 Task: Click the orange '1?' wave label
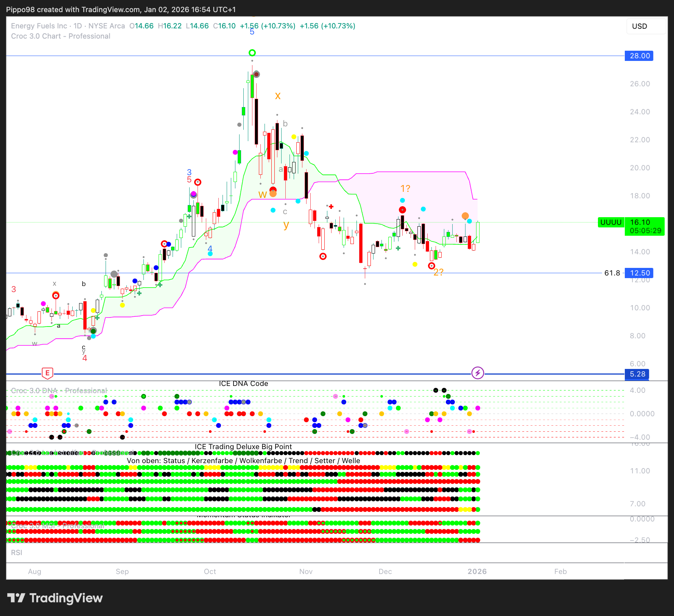(x=405, y=188)
